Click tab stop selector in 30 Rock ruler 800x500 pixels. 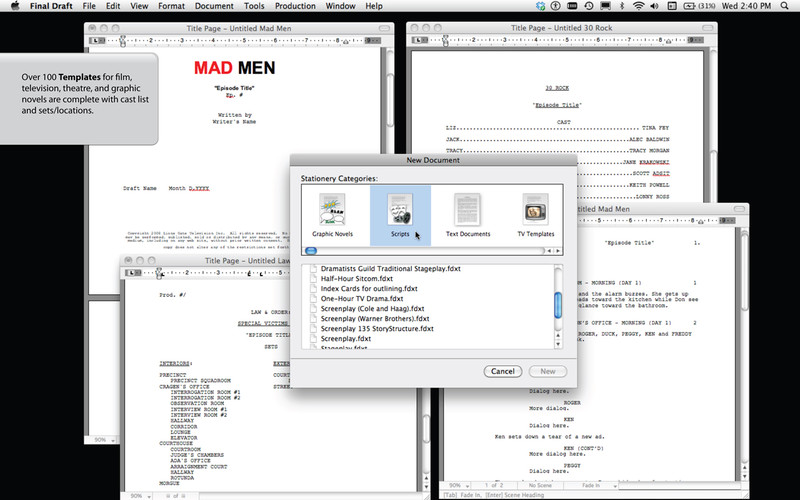point(420,40)
